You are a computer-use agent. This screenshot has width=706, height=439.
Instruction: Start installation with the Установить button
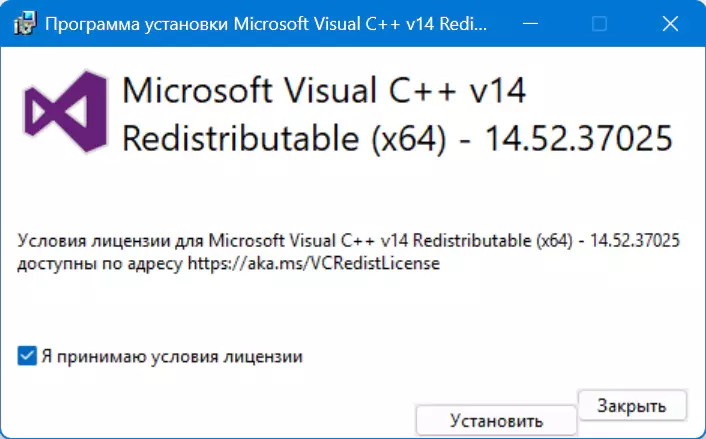496,421
